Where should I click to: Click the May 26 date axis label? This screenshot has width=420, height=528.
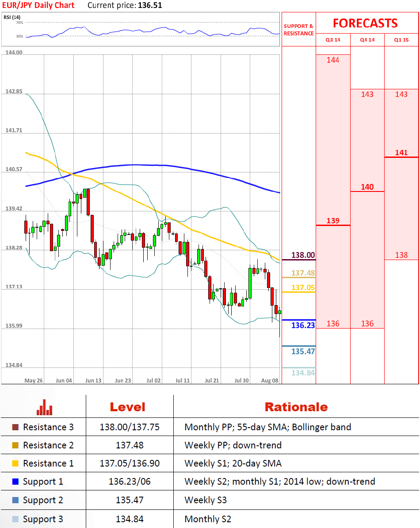(34, 380)
